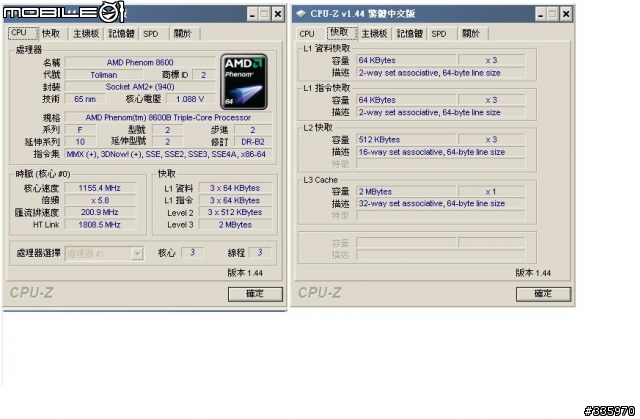Click the AMD Phenom logo image

point(244,82)
